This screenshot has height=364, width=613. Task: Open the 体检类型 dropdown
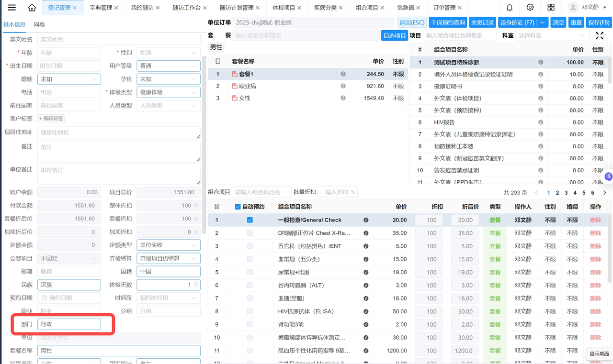pos(168,92)
